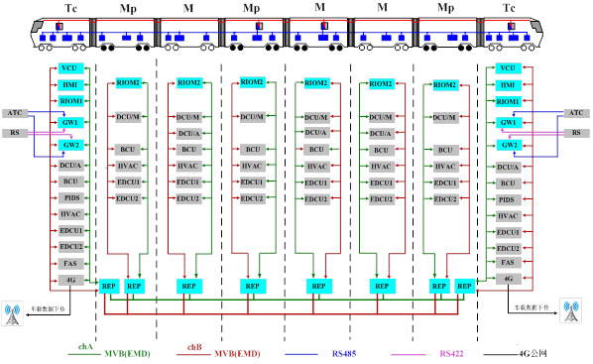The height and width of the screenshot is (364, 593).
Task: Click the magenta RS422 legend label
Action: pos(451,354)
